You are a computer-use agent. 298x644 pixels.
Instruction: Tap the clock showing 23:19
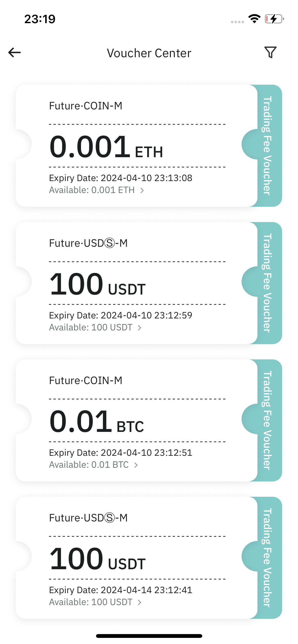click(40, 19)
